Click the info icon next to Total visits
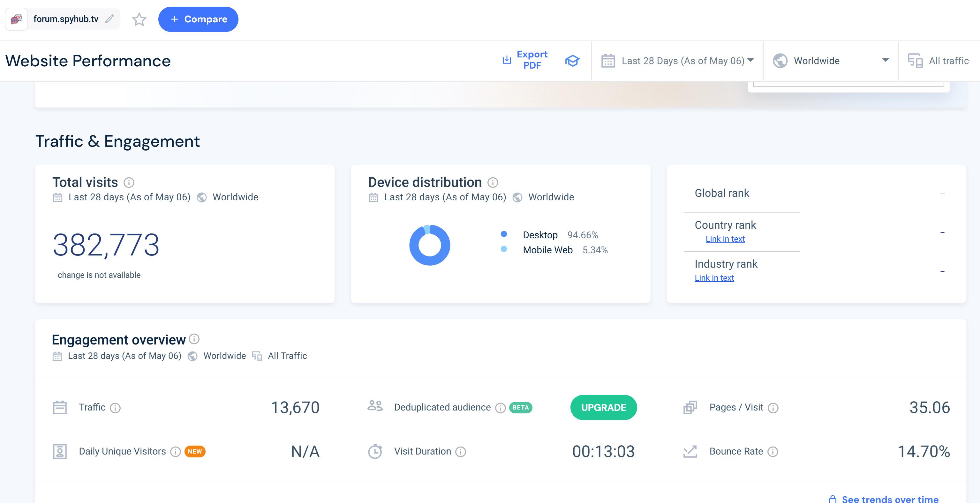980x503 pixels. pyautogui.click(x=129, y=182)
